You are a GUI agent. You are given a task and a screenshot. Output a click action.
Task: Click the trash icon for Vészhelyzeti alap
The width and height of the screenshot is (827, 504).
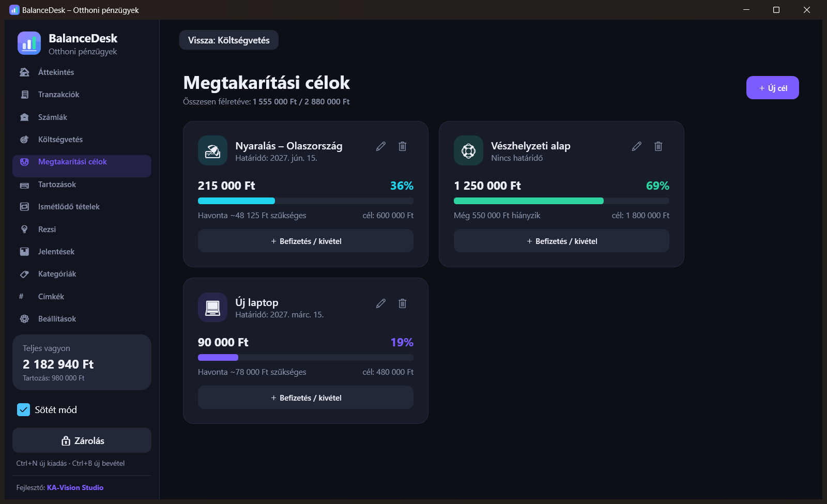tap(658, 146)
